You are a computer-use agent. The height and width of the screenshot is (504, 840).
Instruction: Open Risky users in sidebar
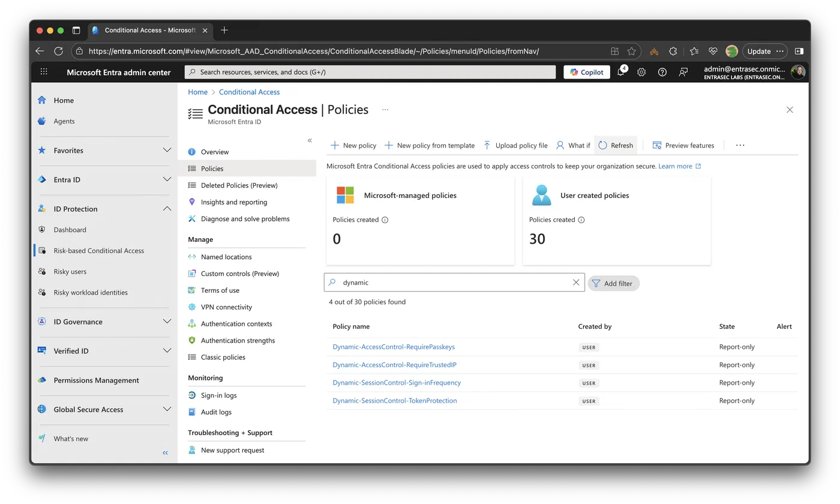[x=70, y=272]
